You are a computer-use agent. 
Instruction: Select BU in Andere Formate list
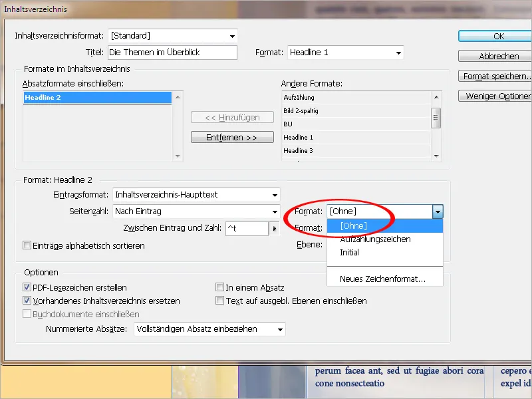(x=356, y=124)
